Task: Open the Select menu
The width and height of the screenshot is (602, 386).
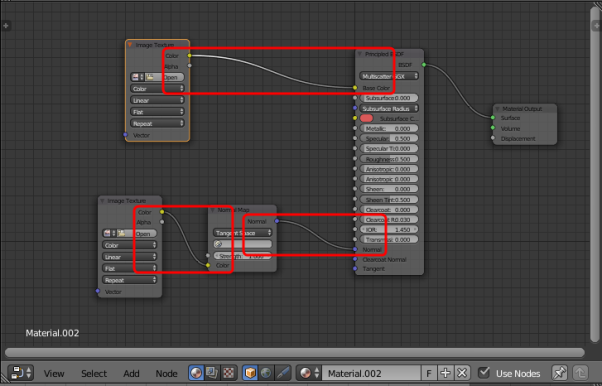Action: [x=94, y=373]
